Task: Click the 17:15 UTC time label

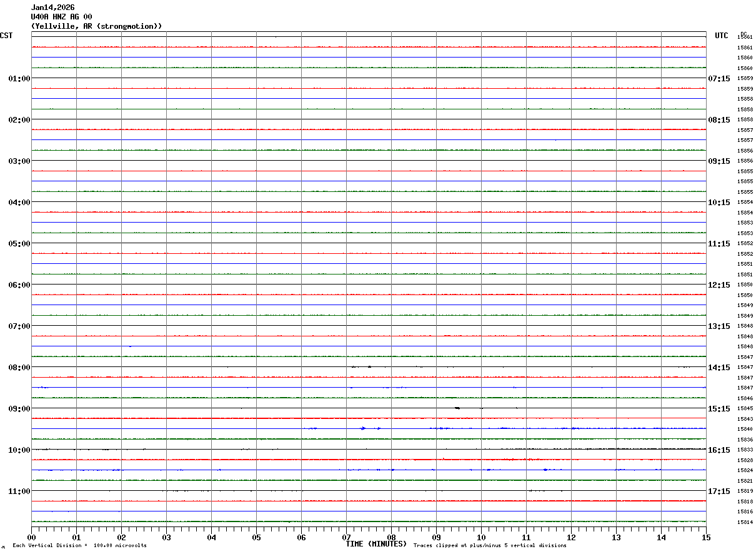Action: click(x=719, y=491)
